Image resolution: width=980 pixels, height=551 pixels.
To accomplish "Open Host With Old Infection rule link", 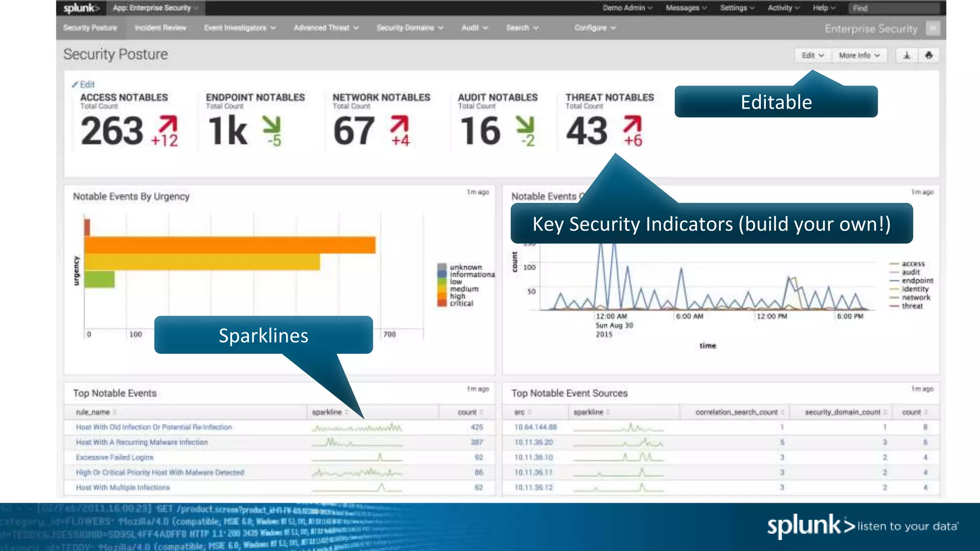I will [x=154, y=427].
